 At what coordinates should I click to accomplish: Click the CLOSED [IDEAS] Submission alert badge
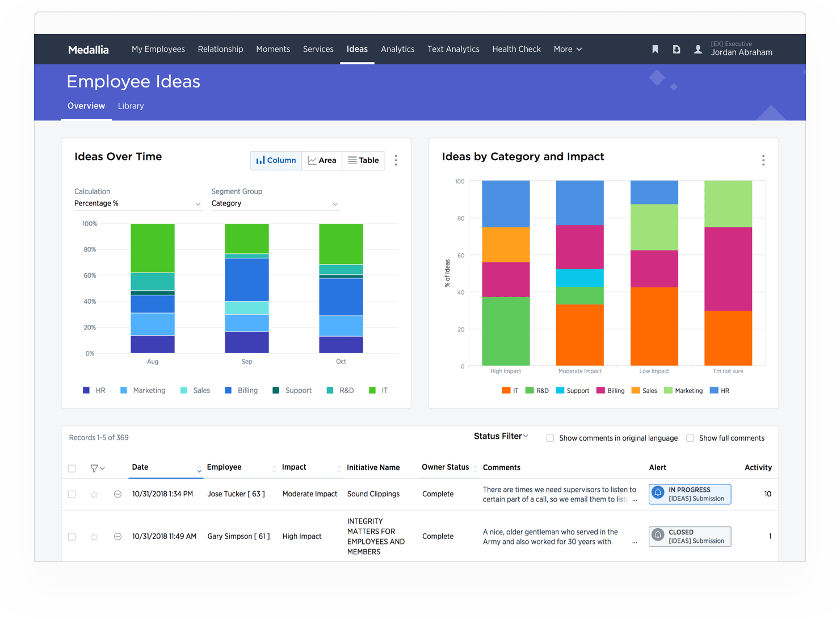690,536
